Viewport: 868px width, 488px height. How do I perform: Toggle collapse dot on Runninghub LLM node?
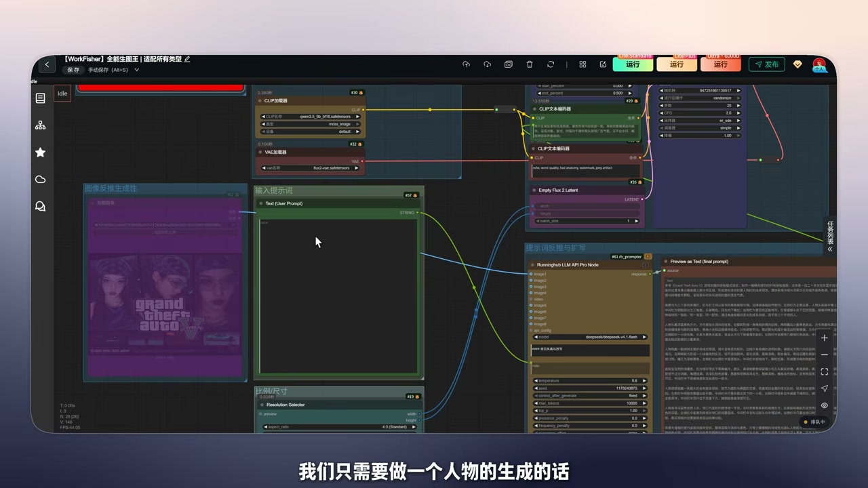click(x=532, y=265)
